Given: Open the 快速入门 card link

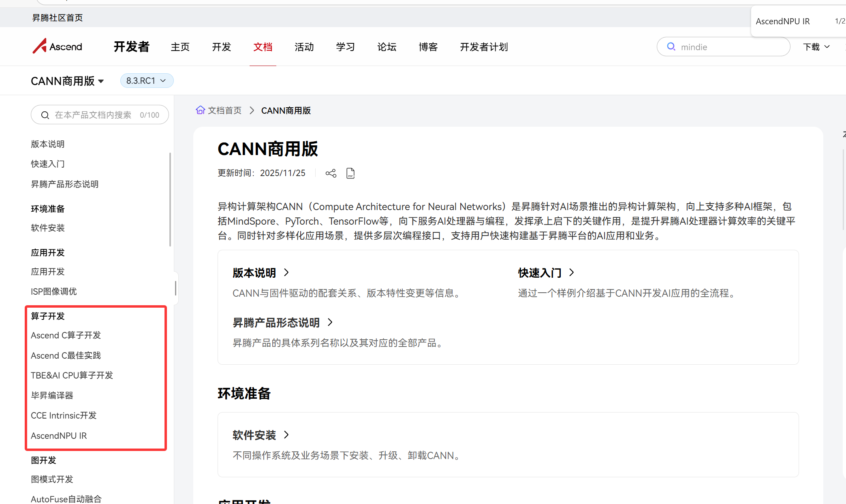Looking at the screenshot, I should [540, 273].
